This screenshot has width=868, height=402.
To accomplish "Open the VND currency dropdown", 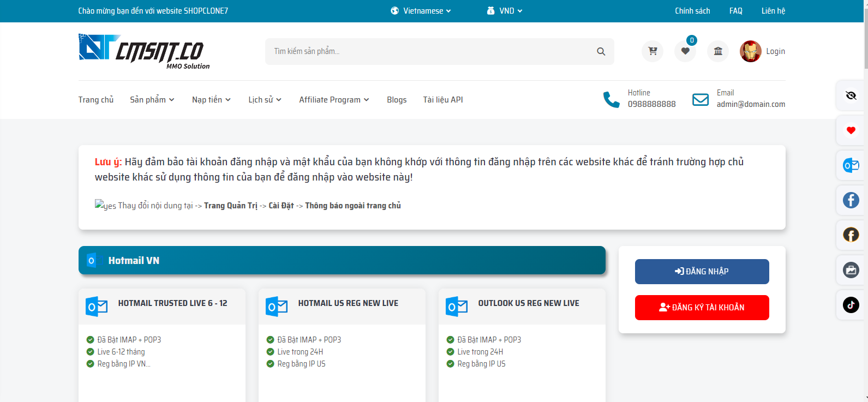I will click(505, 11).
